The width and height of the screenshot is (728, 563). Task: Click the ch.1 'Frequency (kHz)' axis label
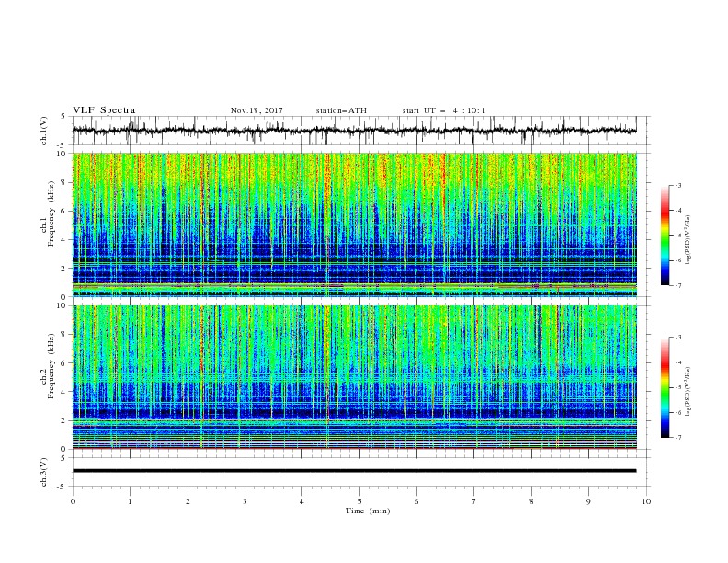[x=51, y=214]
